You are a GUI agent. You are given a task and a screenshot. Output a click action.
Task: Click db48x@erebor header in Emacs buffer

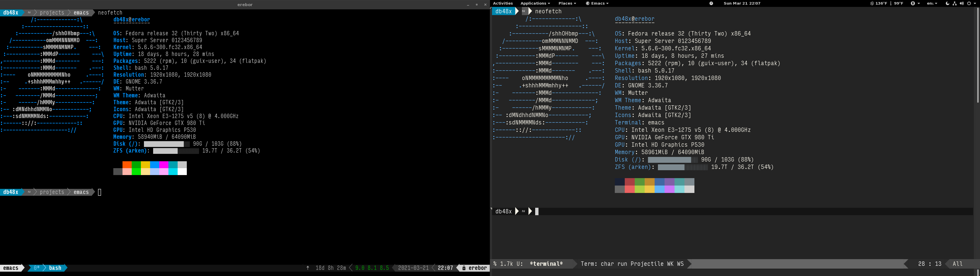click(x=634, y=19)
